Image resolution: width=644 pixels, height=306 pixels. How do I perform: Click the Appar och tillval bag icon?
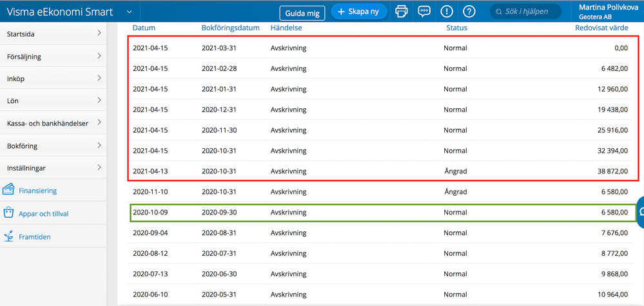(x=8, y=213)
